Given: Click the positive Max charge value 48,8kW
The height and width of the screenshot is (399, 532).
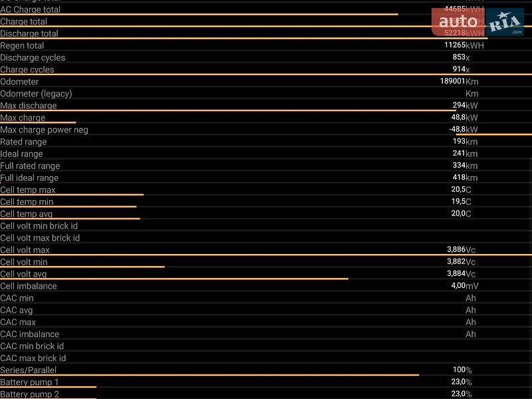Looking at the screenshot, I should (464, 118).
